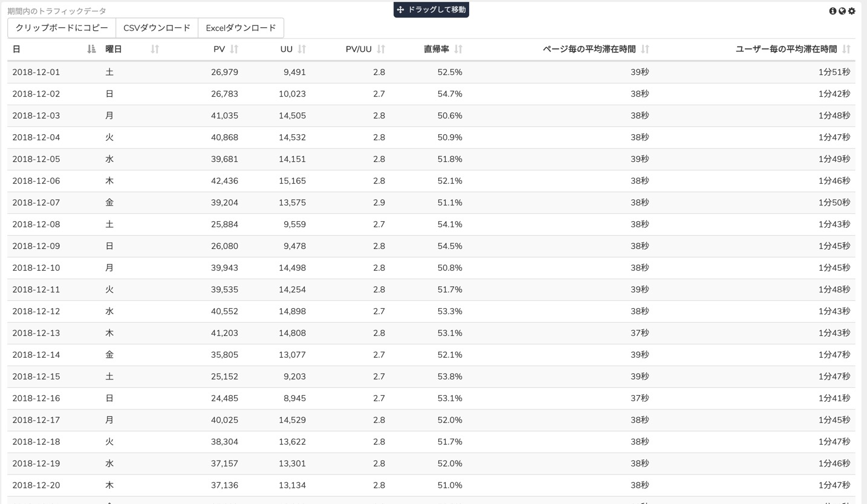867x504 pixels.
Task: Click UU value 9,478
Action: pyautogui.click(x=294, y=246)
